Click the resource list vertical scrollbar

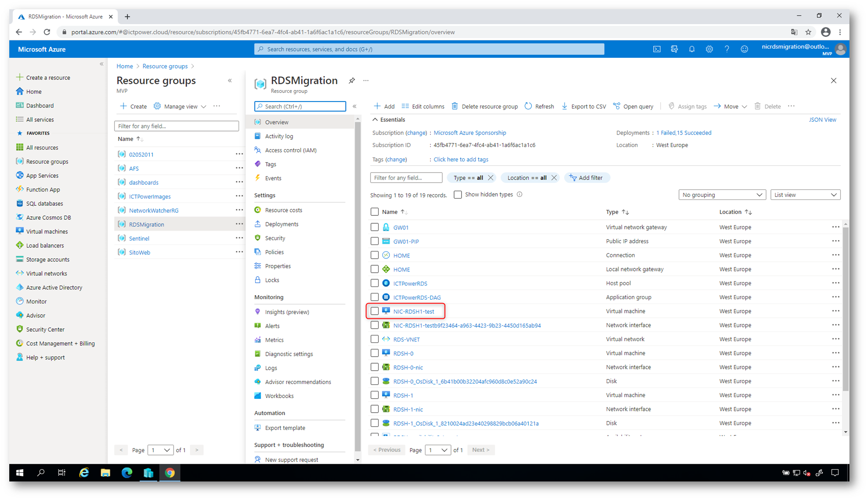(x=845, y=309)
